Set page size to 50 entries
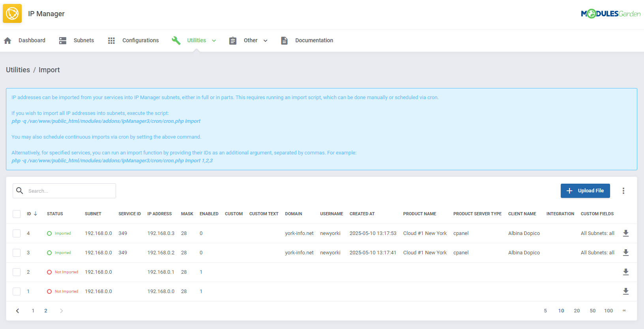Viewport: 644px width, 329px height. 592,311
